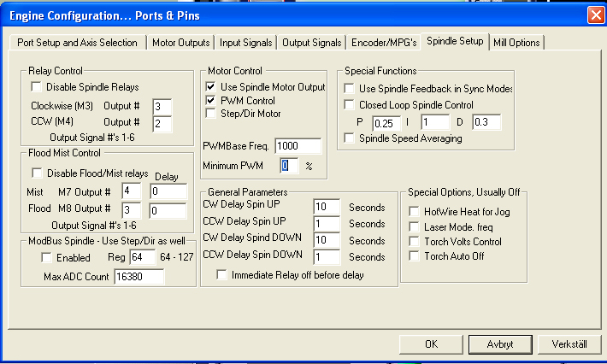Go to the Input Signals tab
This screenshot has height=364, width=607.
point(245,42)
